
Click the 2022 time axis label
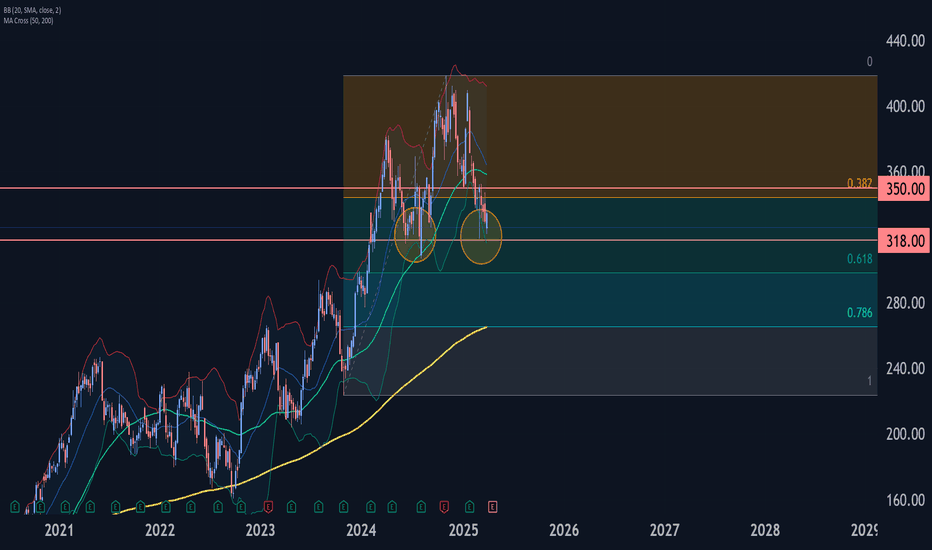[160, 530]
